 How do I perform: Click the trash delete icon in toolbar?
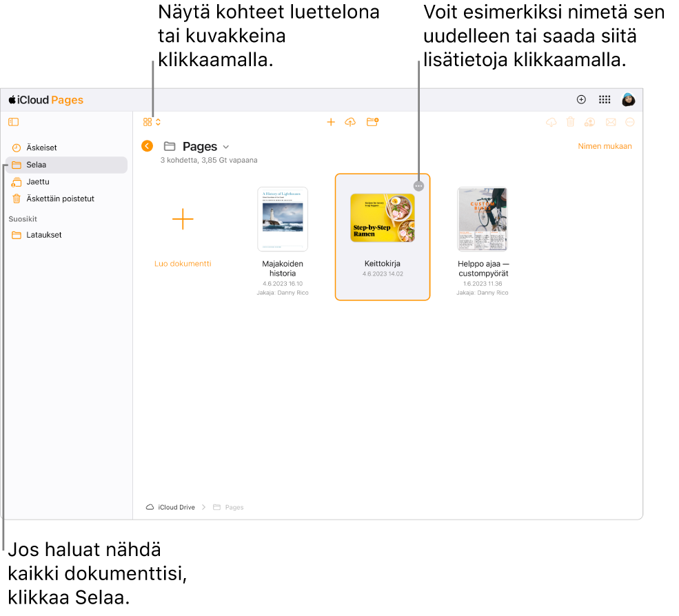tap(571, 122)
